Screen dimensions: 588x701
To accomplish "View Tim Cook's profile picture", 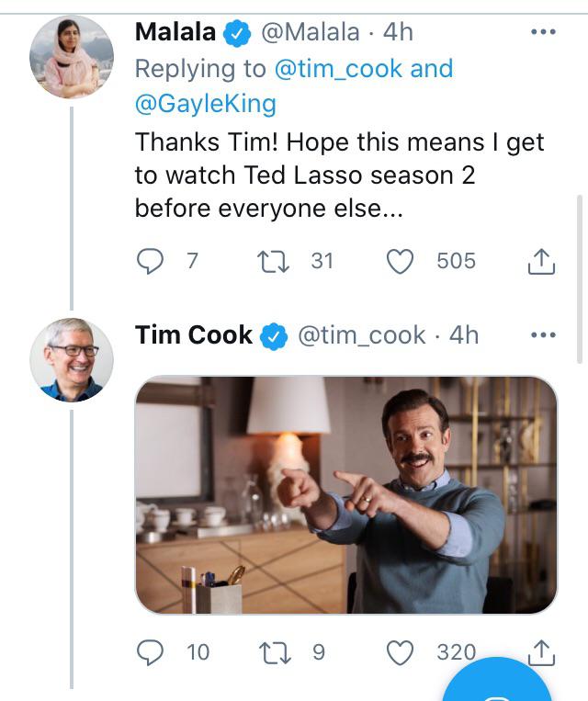I will (x=72, y=360).
